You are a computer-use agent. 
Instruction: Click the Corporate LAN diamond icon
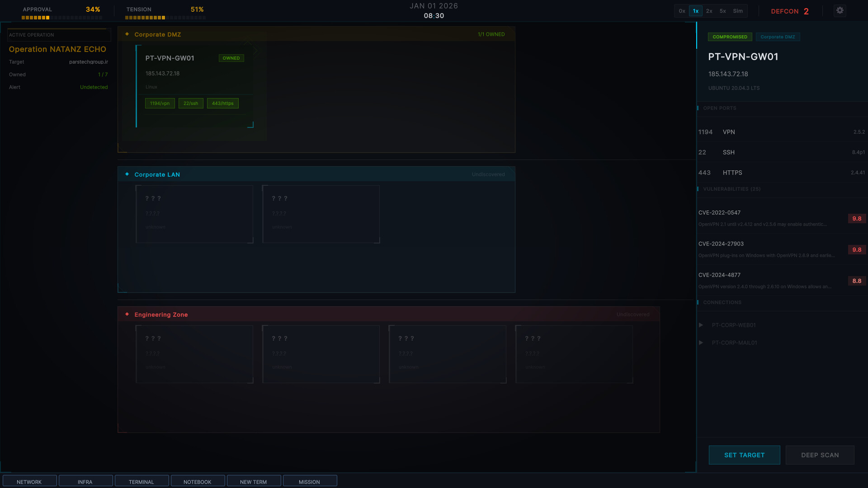tap(127, 174)
